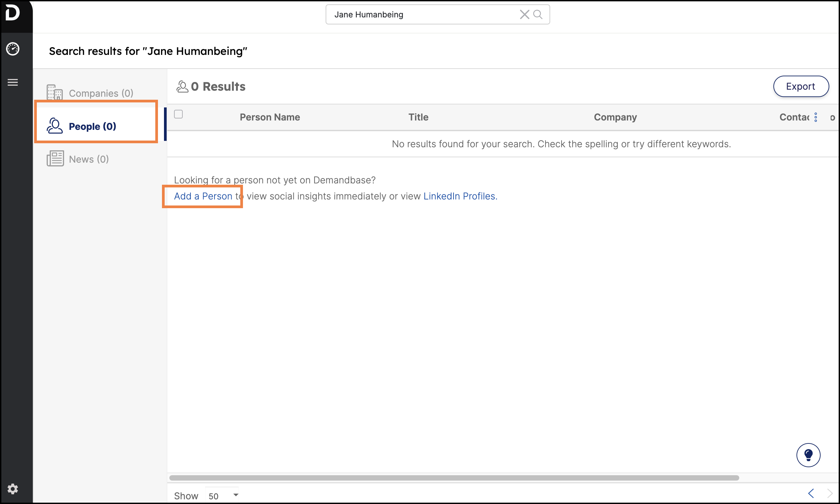
Task: Open the settings gear in the sidebar
Action: point(13,489)
